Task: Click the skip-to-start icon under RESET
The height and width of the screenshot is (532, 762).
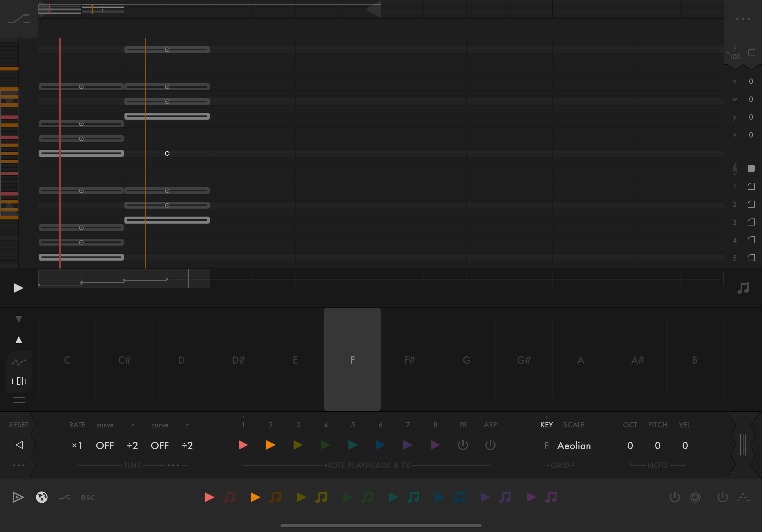Action: 19,445
